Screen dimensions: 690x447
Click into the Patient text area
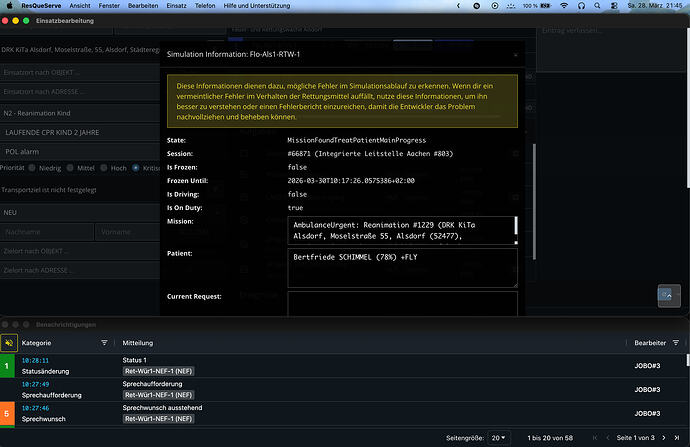point(402,268)
